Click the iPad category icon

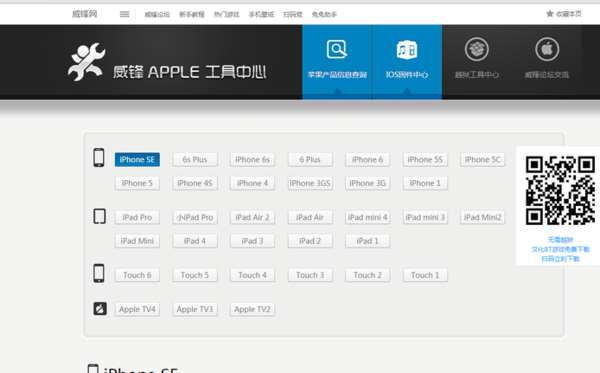click(99, 216)
